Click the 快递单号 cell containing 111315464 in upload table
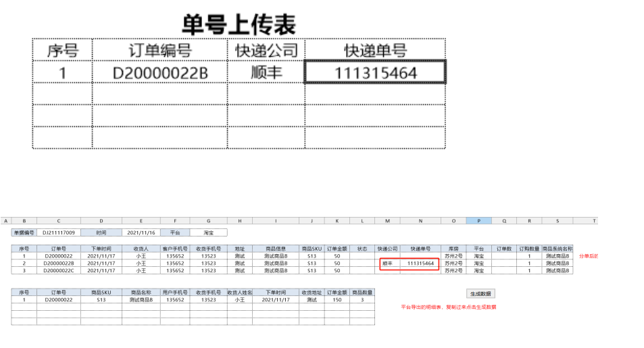Screen dimensions: 644x348 [x=375, y=72]
